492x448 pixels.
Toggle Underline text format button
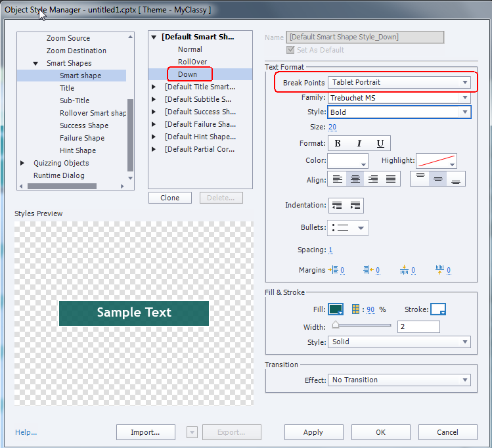[x=380, y=144]
